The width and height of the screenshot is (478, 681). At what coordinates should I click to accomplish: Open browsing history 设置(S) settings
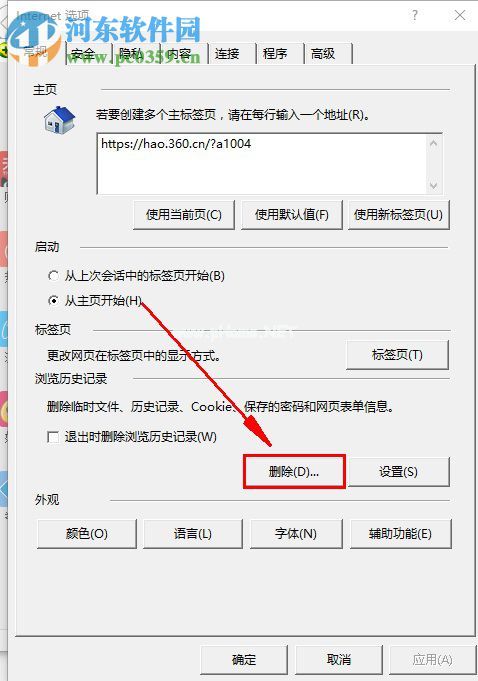coord(399,472)
